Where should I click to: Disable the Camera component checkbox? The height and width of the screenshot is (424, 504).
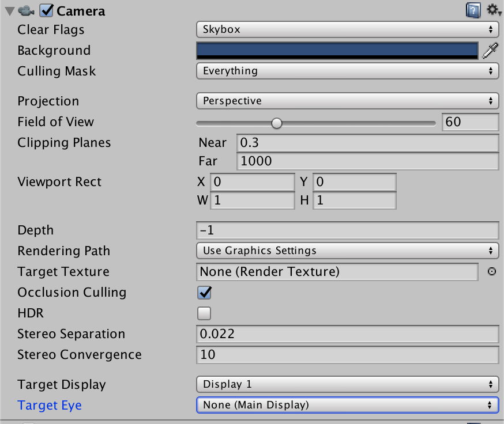click(46, 10)
